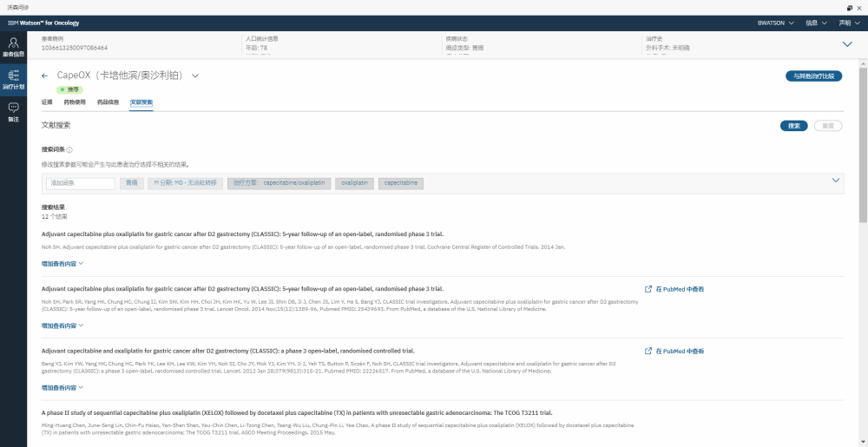Toggle the capecitabine search term chip
The width and height of the screenshot is (868, 447).
pyautogui.click(x=401, y=183)
